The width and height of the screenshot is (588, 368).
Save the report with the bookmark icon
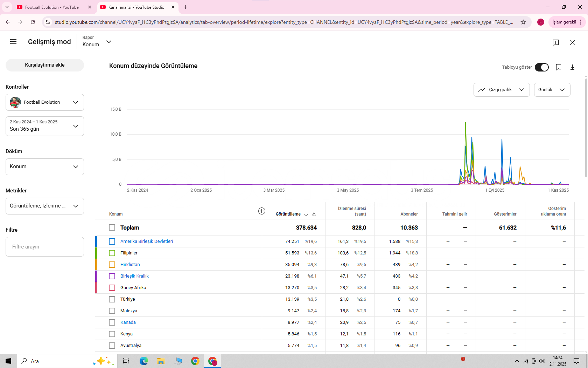pos(559,67)
